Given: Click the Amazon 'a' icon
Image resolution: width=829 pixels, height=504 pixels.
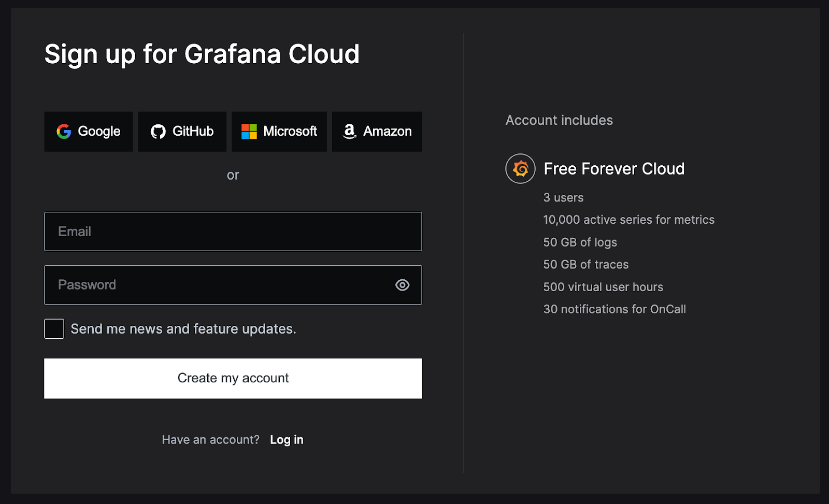Looking at the screenshot, I should tap(350, 132).
